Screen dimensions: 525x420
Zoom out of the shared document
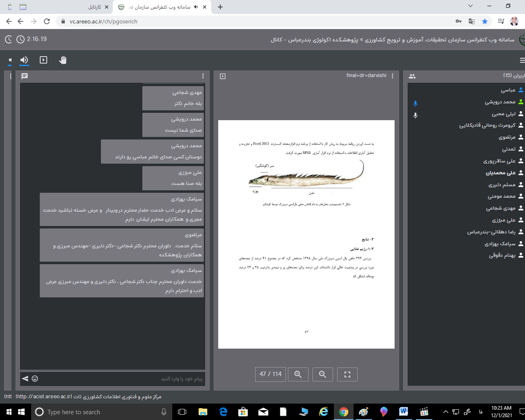click(x=323, y=374)
